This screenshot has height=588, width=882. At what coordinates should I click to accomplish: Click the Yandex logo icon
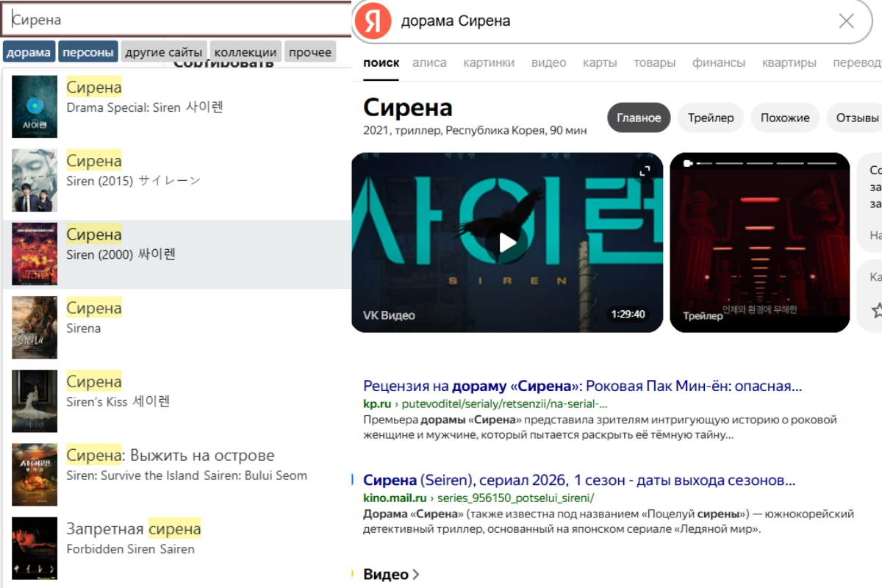373,21
